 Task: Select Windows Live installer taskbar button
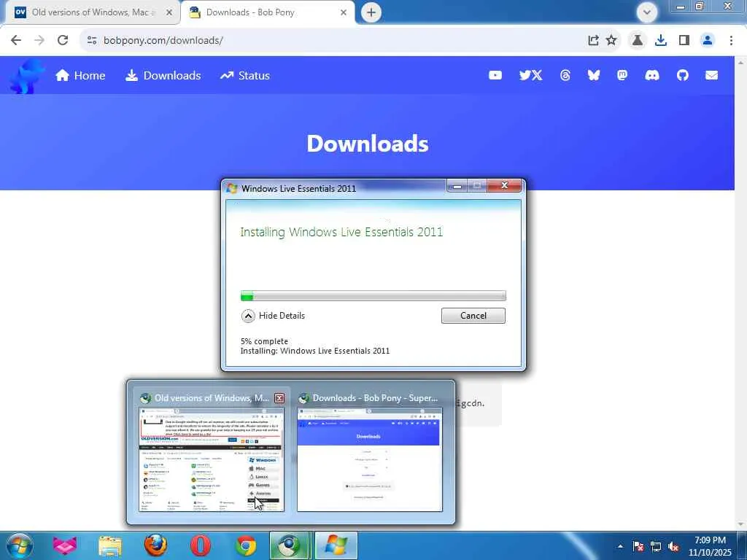coord(336,545)
